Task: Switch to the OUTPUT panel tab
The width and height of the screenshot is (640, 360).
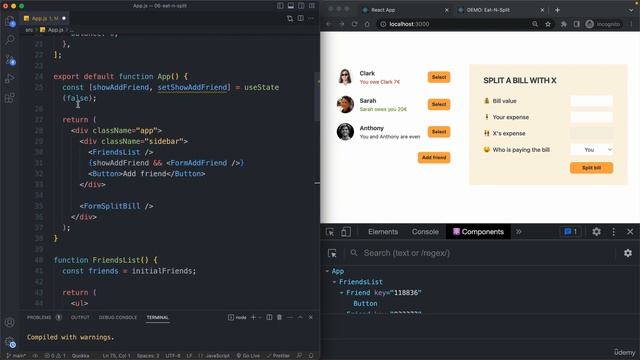Action: pos(80,317)
